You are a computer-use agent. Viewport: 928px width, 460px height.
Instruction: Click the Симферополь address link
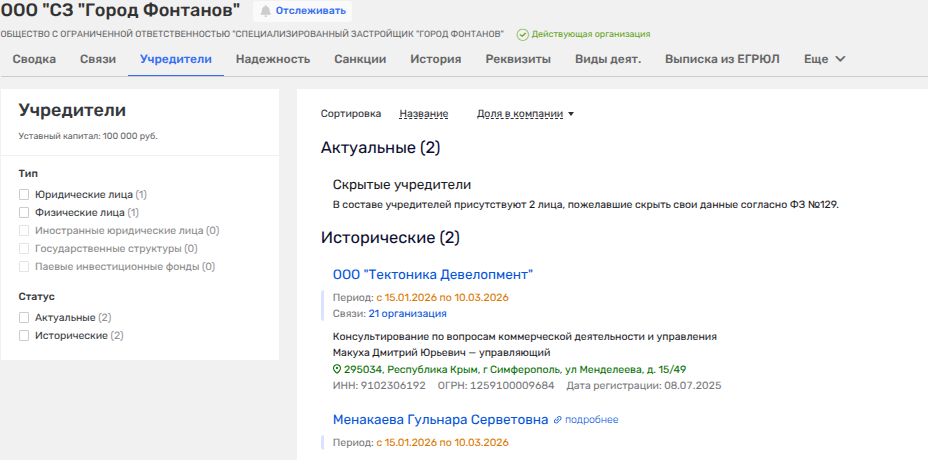pyautogui.click(x=514, y=369)
